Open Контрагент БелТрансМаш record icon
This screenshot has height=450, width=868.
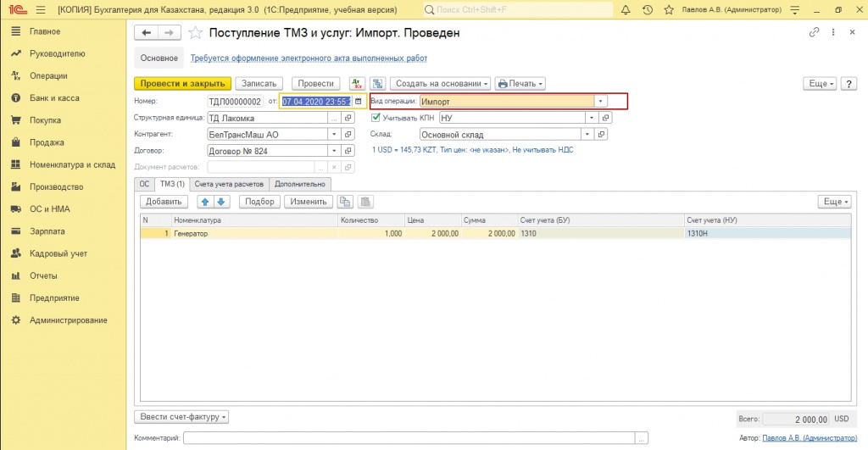[348, 135]
